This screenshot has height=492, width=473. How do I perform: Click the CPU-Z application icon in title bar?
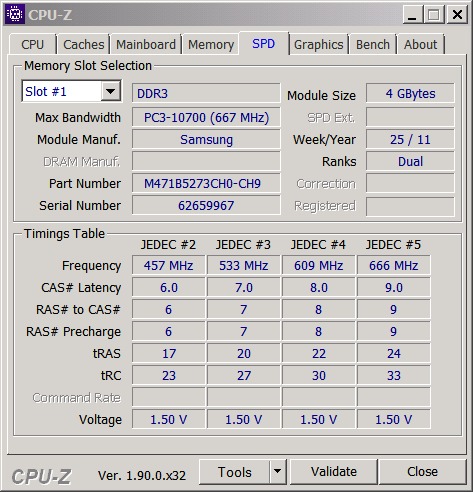14,14
